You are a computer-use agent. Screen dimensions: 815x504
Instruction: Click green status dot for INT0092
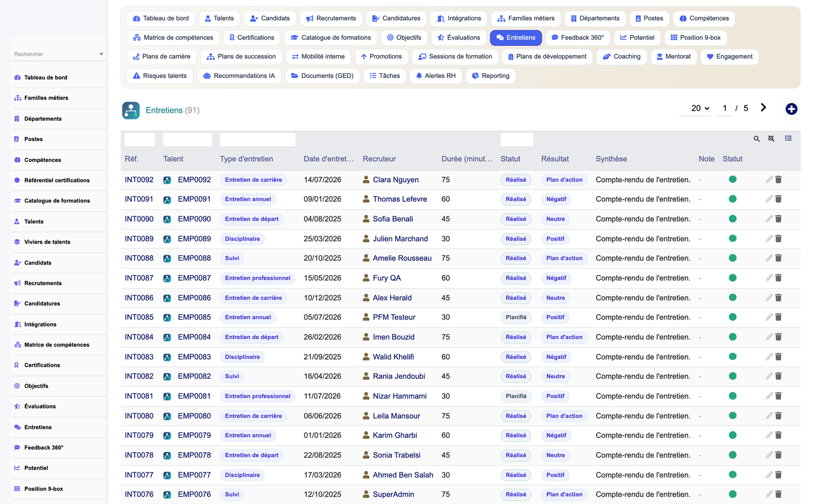(733, 179)
